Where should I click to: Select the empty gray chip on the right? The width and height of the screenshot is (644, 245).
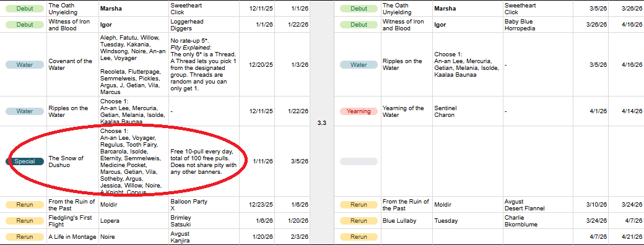pyautogui.click(x=359, y=161)
